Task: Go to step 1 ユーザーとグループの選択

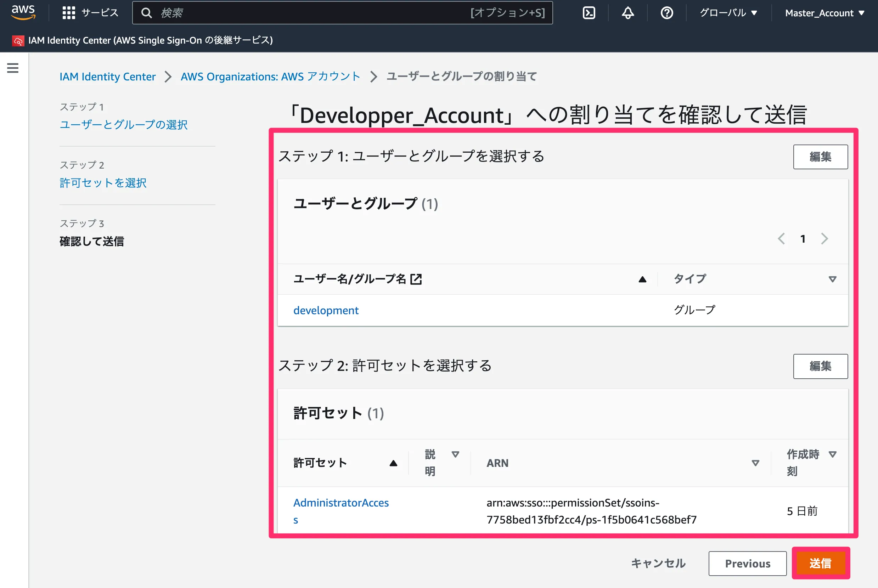Action: pos(123,124)
